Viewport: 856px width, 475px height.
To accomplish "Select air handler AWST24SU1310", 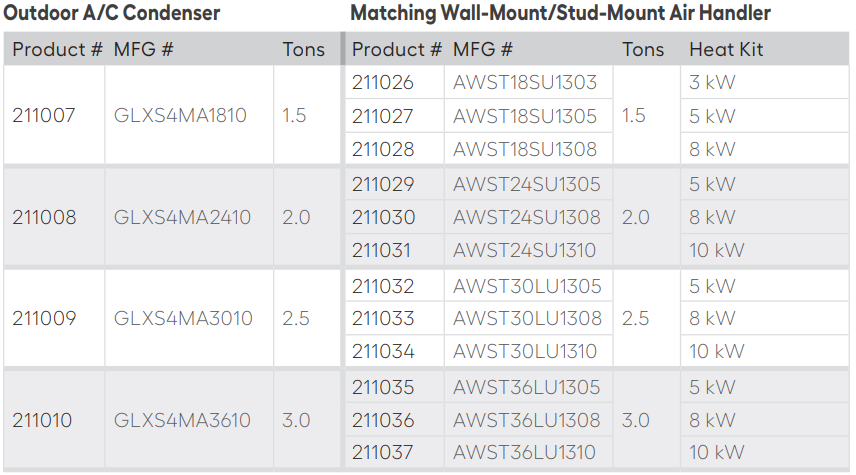I will (x=524, y=250).
